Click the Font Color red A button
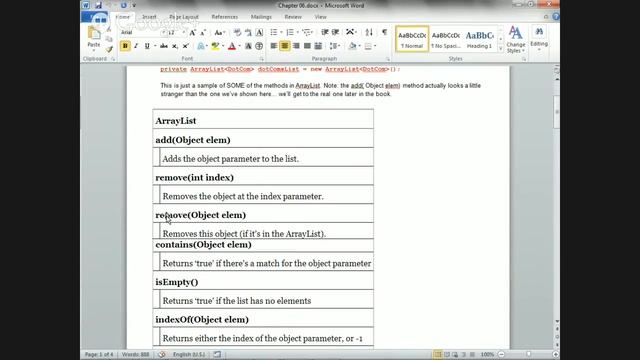The width and height of the screenshot is (640, 360). (232, 46)
